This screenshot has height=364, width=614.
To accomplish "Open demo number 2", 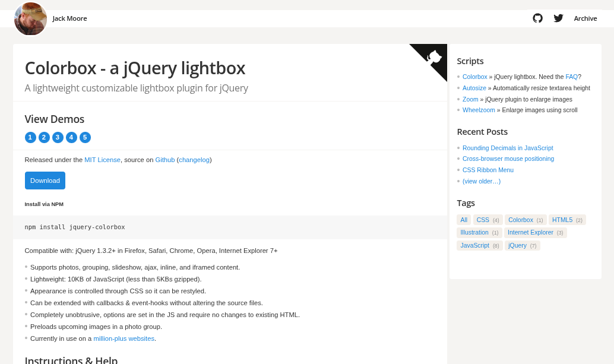I will tap(44, 138).
